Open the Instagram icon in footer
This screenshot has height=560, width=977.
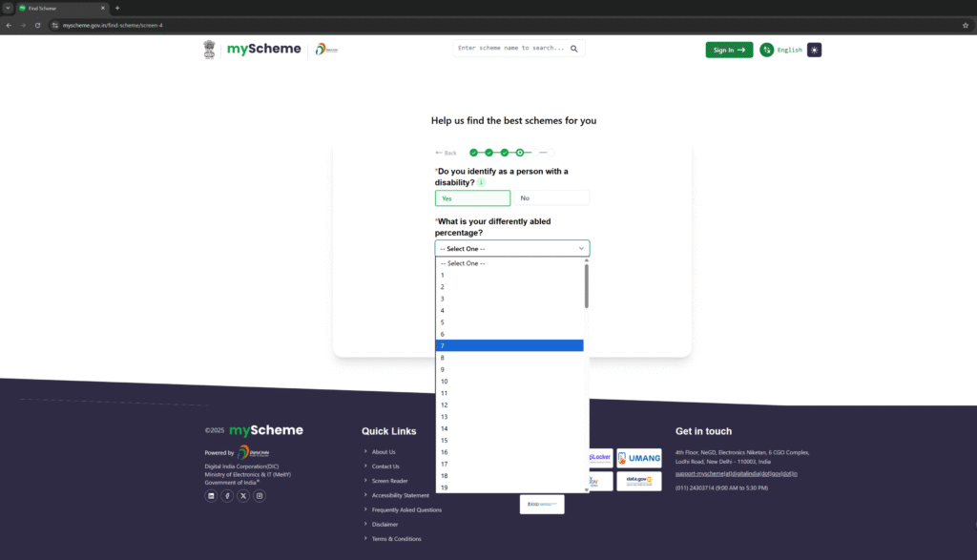tap(260, 496)
